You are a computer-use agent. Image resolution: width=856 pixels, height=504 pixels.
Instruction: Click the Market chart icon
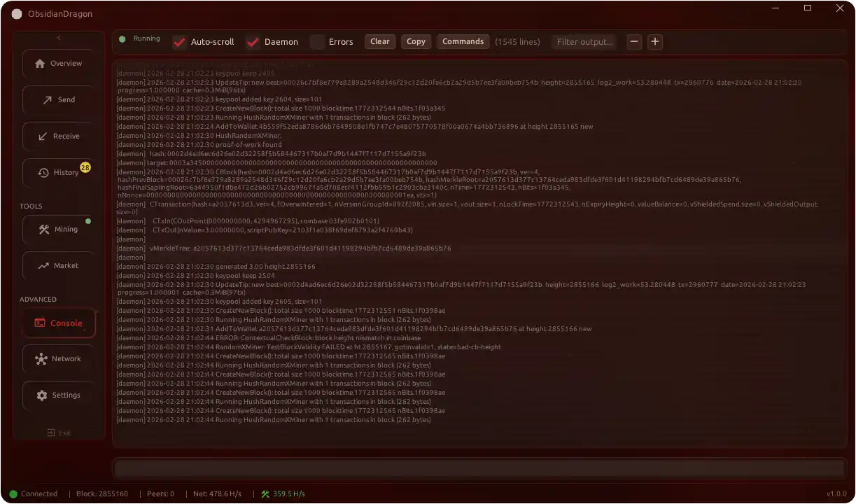pos(43,266)
